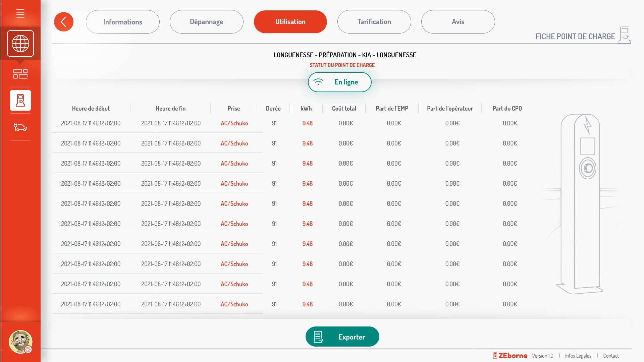Open the electric vehicle sidebar icon
644x362 pixels.
[x=20, y=127]
